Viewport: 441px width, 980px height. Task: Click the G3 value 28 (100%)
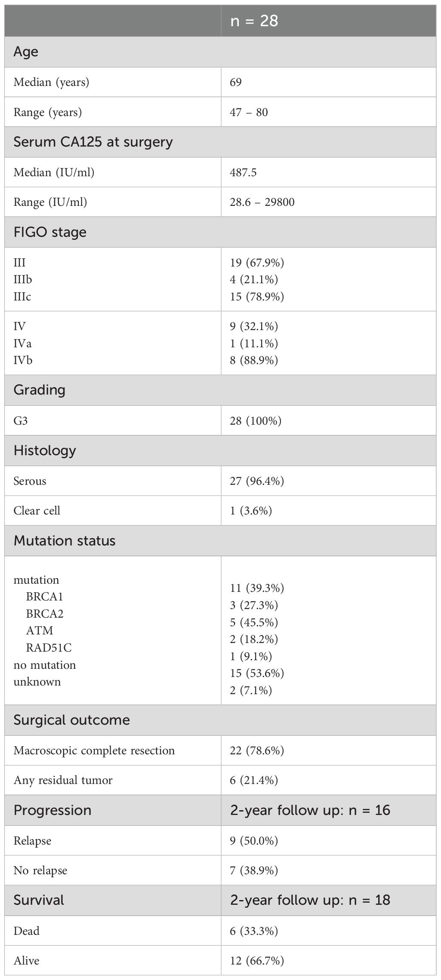[256, 420]
